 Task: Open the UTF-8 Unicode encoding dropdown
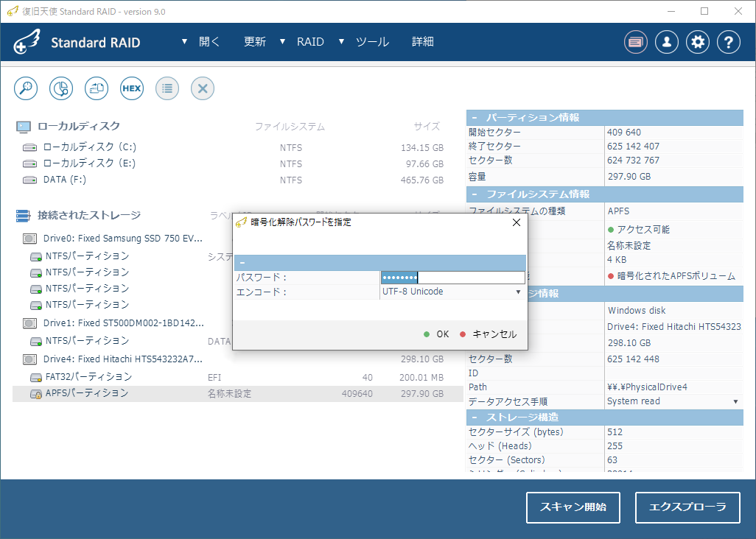pyautogui.click(x=518, y=292)
